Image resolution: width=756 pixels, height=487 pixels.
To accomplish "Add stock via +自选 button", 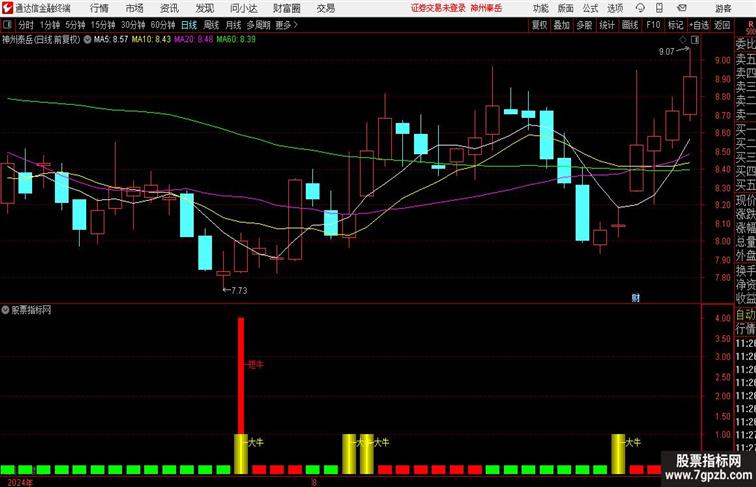I will [699, 25].
